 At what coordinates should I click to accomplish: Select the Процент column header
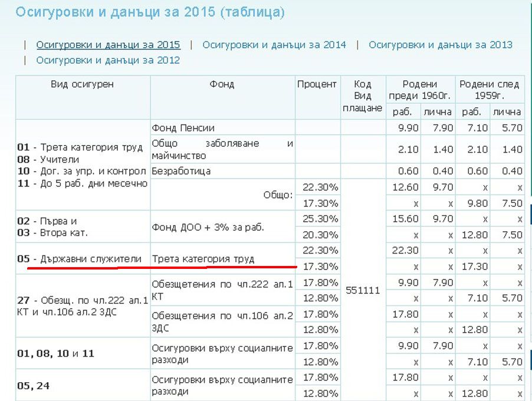pos(317,84)
